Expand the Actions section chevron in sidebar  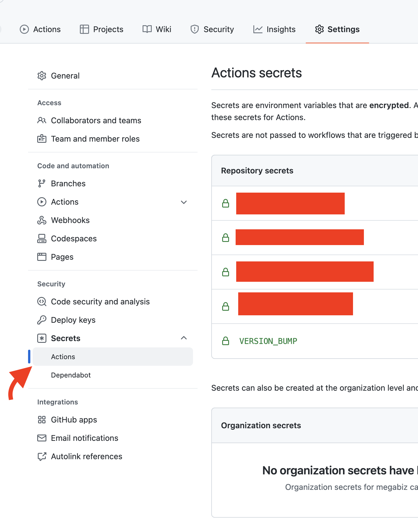(184, 202)
